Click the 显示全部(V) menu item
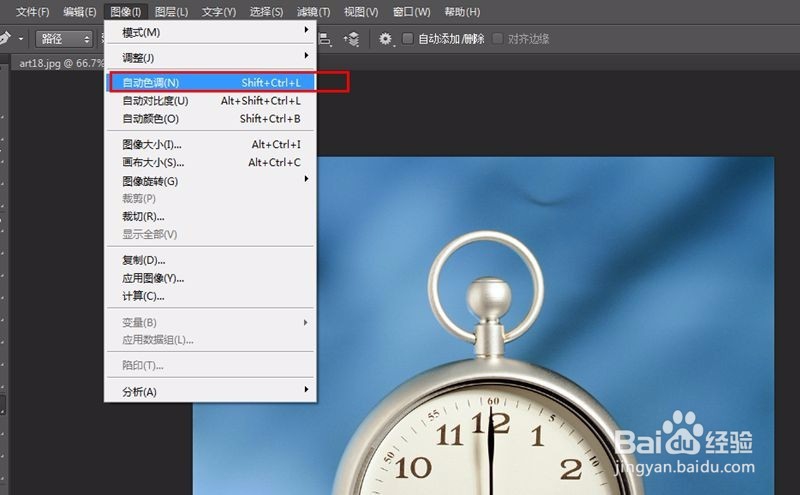 (210, 234)
